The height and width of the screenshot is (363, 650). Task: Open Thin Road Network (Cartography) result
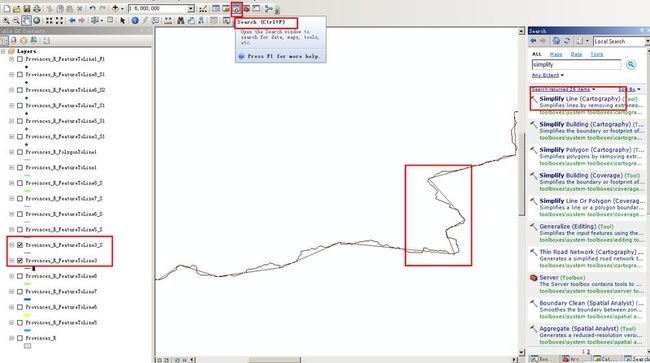[587, 252]
